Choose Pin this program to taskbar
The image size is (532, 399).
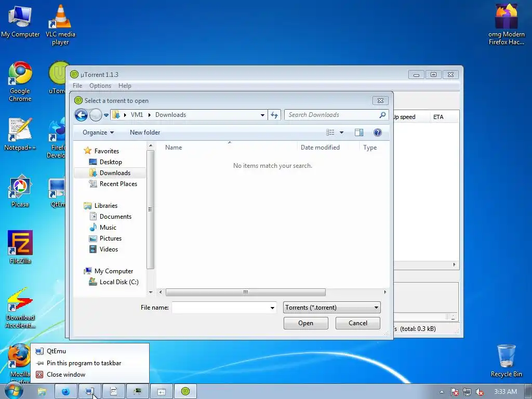point(90,363)
